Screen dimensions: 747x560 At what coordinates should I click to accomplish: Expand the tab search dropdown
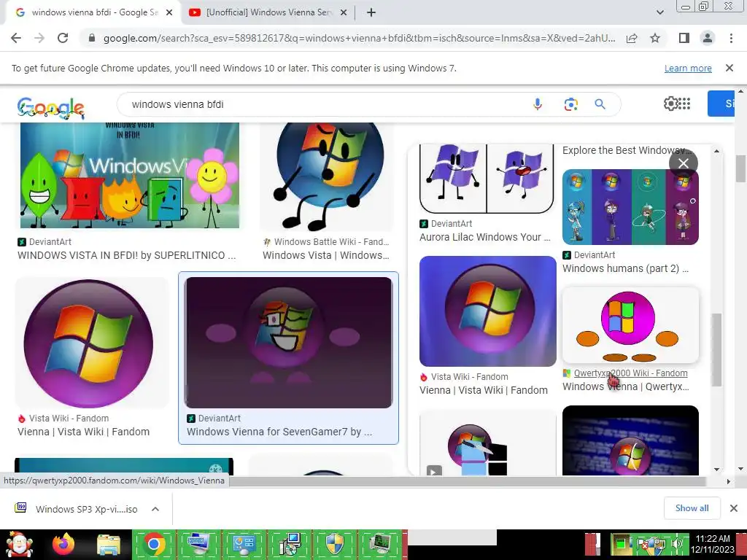[659, 12]
